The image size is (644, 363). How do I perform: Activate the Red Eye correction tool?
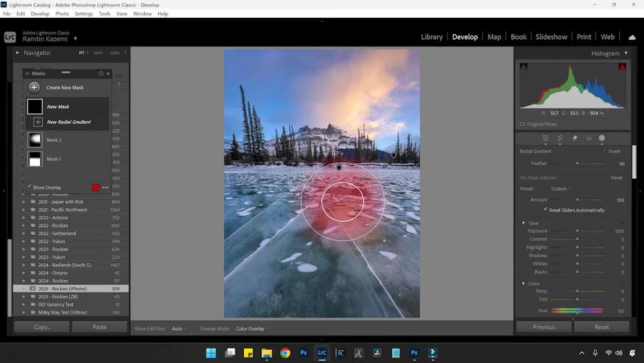point(588,138)
